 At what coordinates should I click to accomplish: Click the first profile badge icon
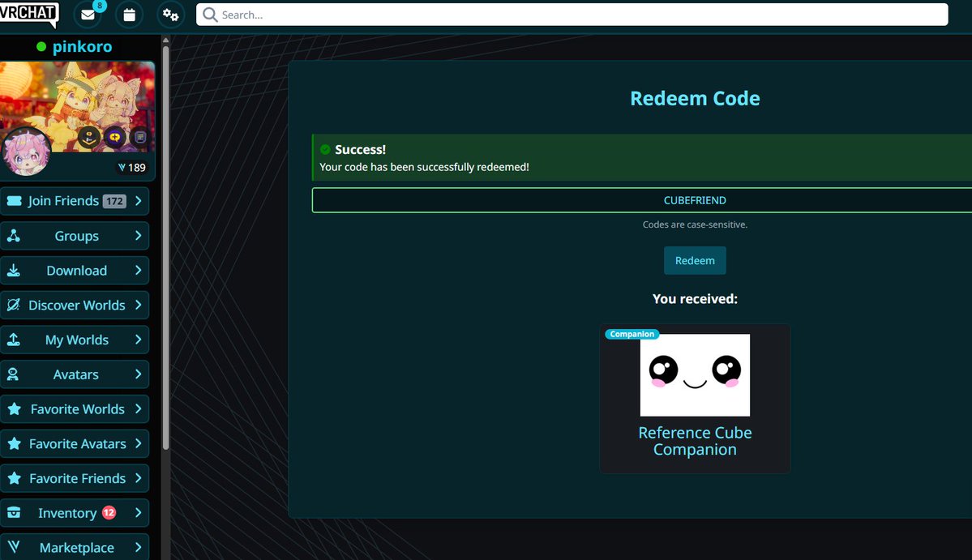tap(89, 137)
